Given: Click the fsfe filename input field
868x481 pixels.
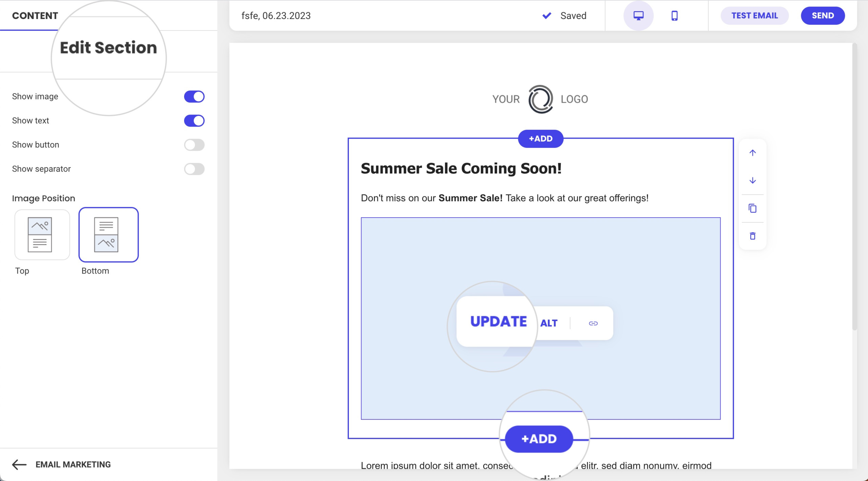Looking at the screenshot, I should (276, 15).
